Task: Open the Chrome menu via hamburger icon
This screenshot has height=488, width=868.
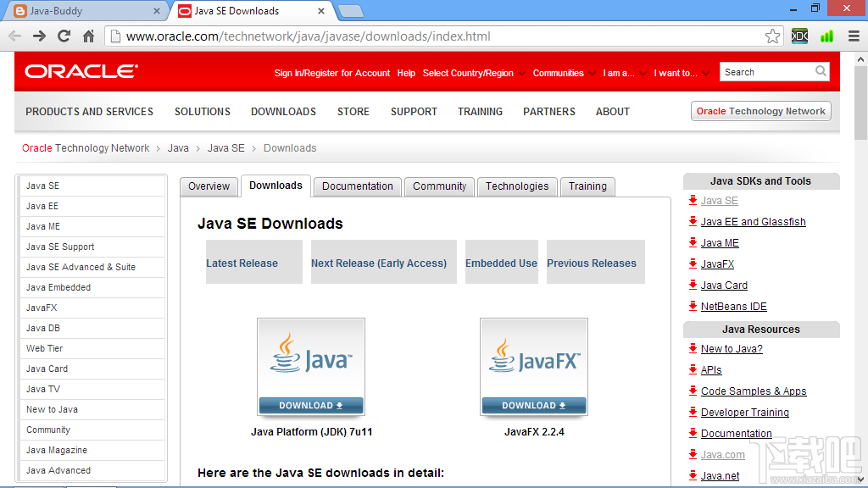Action: [x=852, y=36]
